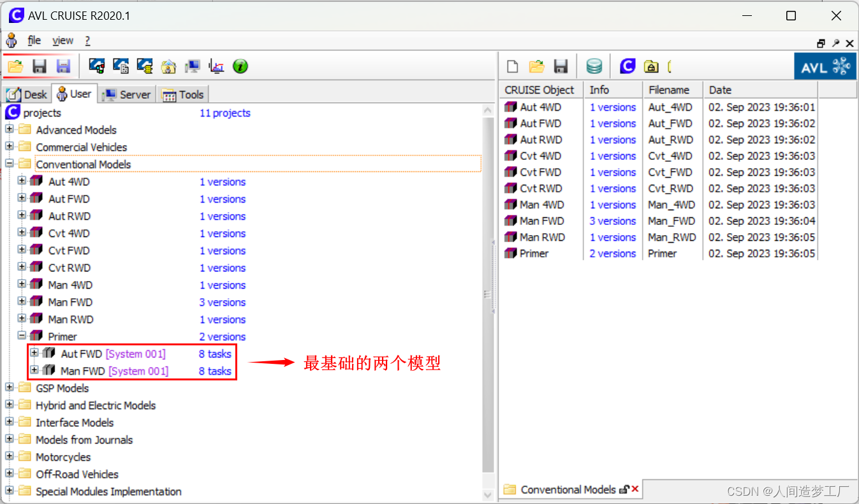This screenshot has width=859, height=504.
Task: Click the dark floppy save icon in left toolbar
Action: [40, 66]
